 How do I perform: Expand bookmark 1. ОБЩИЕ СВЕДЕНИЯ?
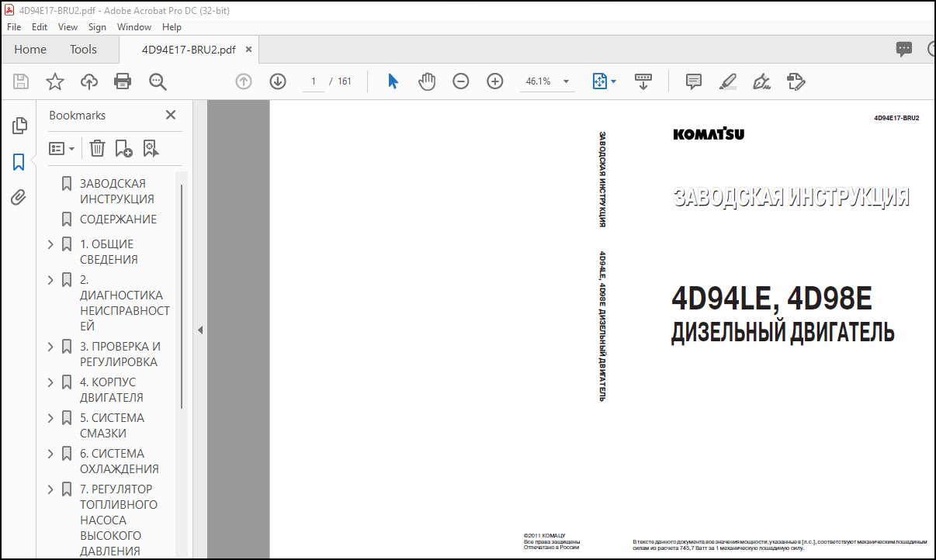pyautogui.click(x=50, y=244)
